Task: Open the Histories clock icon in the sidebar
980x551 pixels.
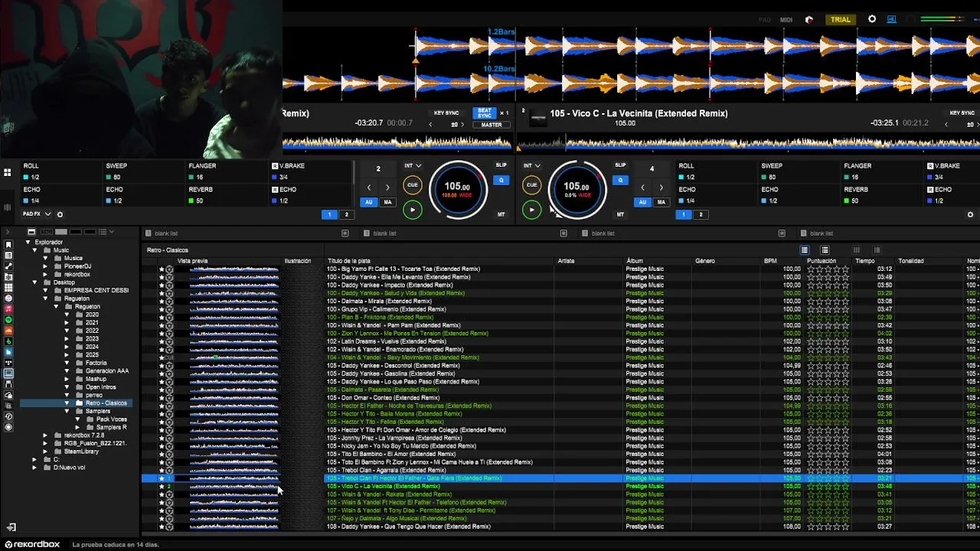Action: click(x=8, y=416)
